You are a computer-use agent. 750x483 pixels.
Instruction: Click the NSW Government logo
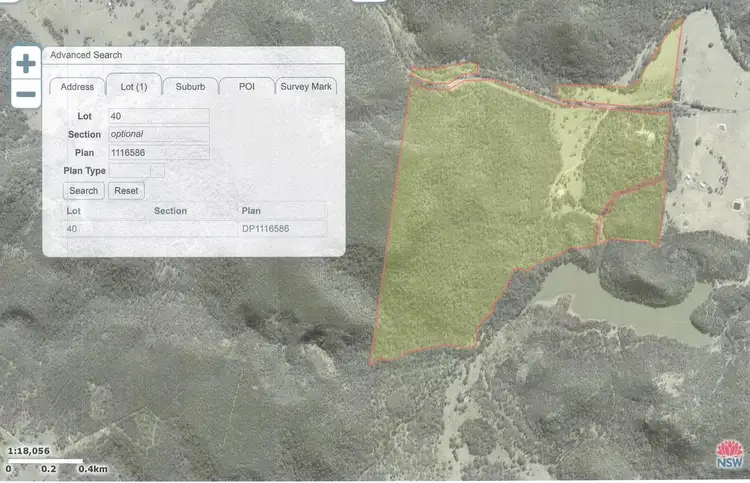pos(730,454)
